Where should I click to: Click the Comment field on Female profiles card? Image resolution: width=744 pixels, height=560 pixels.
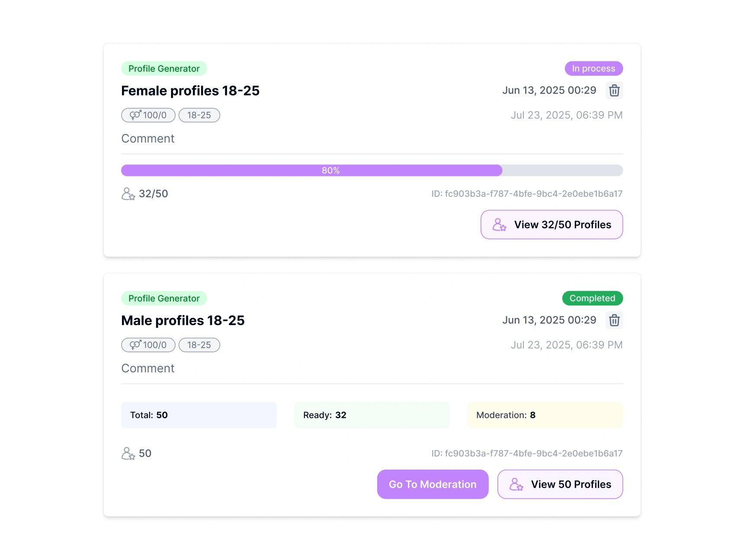point(148,138)
